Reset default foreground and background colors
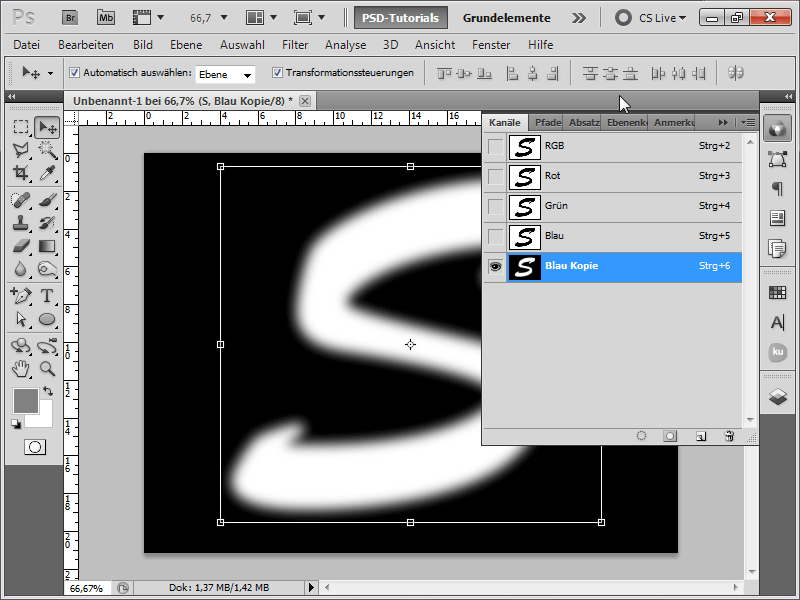This screenshot has width=800, height=600. coord(16,423)
